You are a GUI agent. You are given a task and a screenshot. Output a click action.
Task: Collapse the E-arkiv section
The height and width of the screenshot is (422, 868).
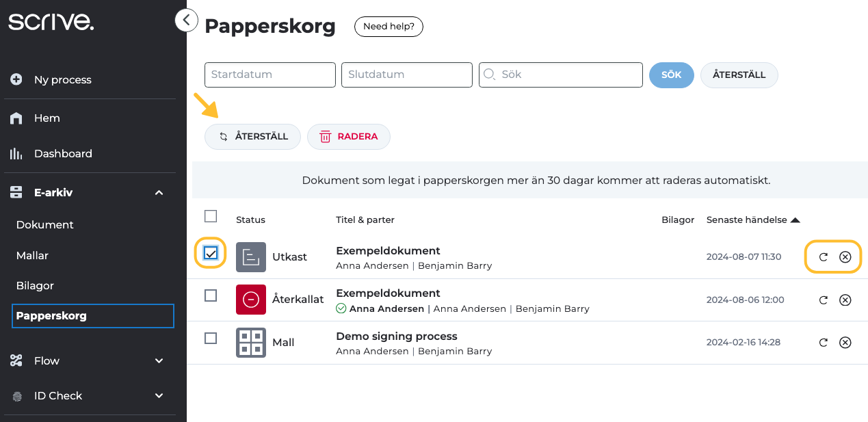(159, 193)
